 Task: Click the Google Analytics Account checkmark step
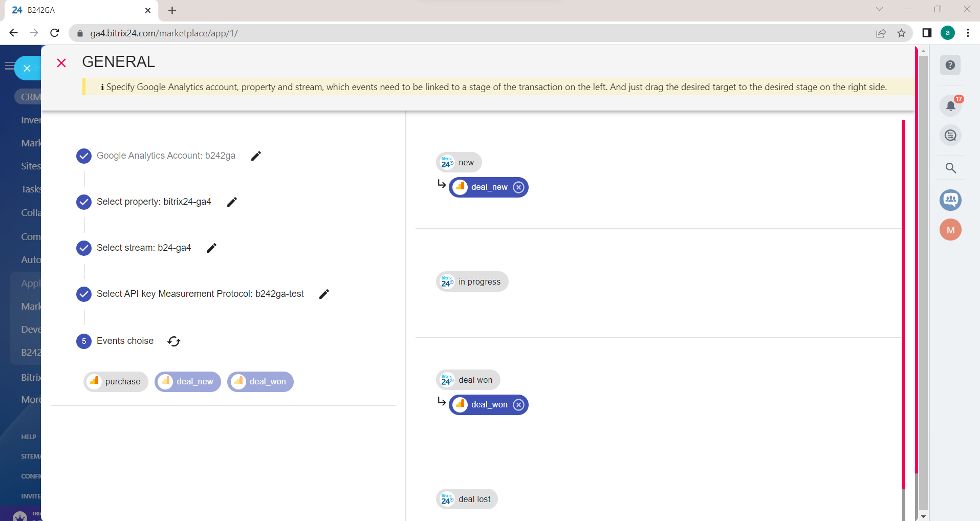tap(84, 156)
